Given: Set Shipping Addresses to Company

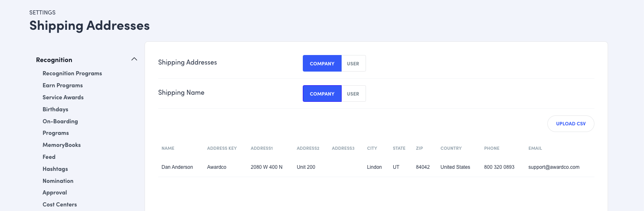Looking at the screenshot, I should pos(322,64).
